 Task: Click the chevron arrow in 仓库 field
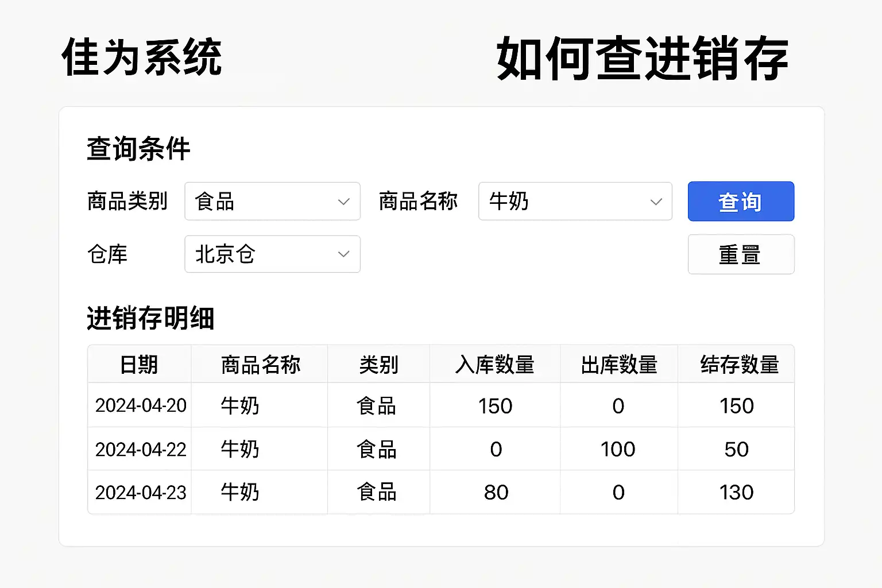click(x=343, y=254)
